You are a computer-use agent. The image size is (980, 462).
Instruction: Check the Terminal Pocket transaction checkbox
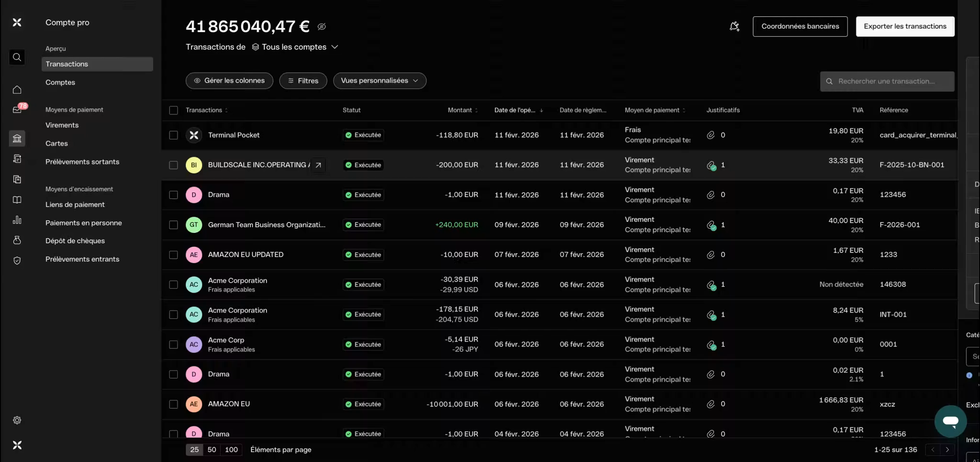point(173,135)
